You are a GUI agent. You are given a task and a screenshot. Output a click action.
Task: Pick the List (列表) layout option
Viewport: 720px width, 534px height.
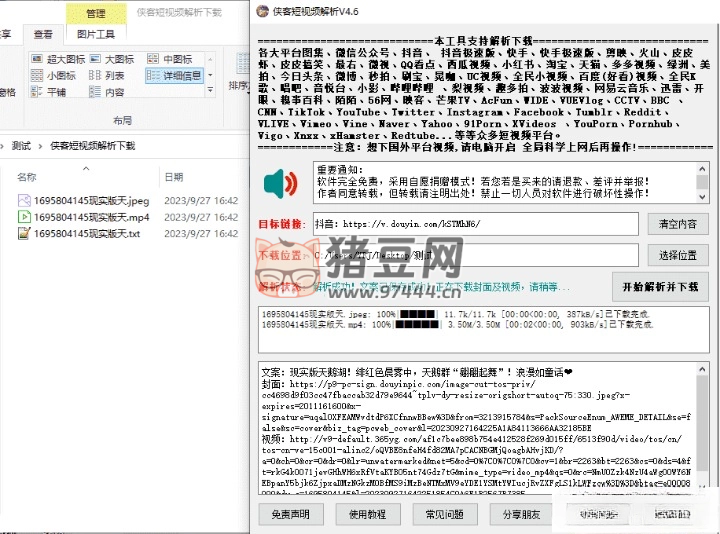point(108,76)
